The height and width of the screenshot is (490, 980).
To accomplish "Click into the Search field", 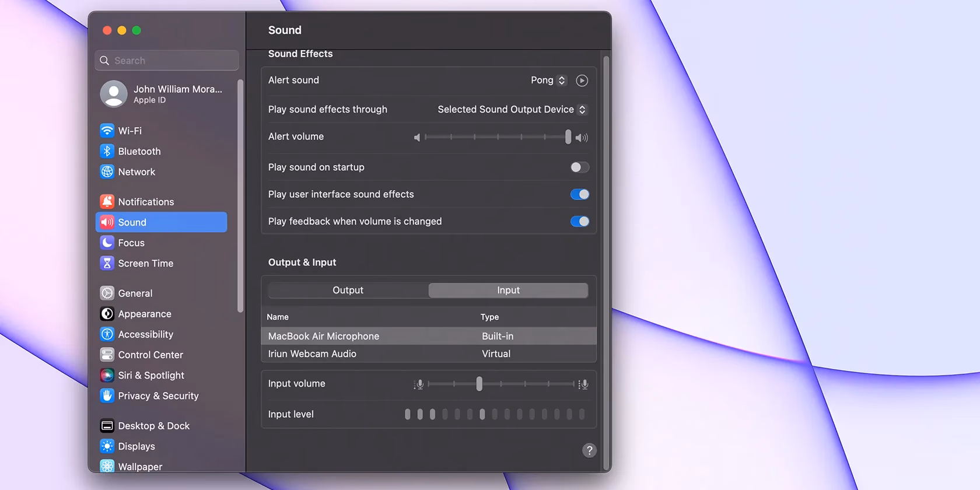I will coord(167,61).
